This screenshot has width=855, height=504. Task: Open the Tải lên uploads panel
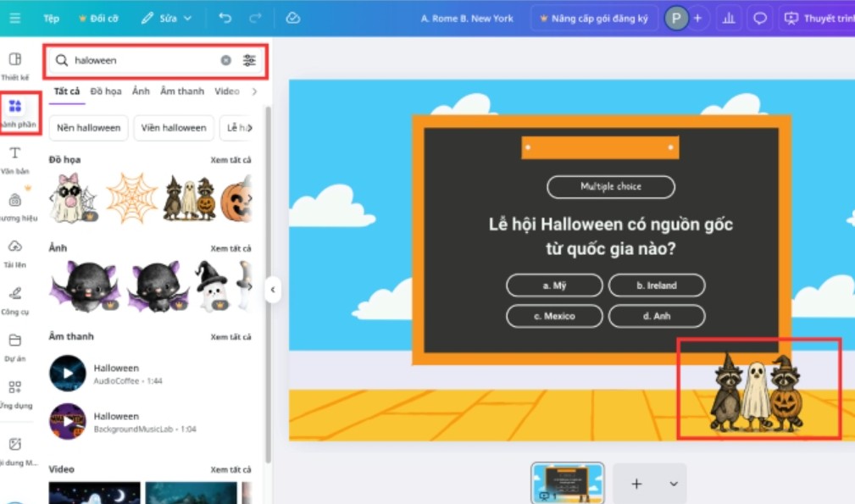[x=14, y=252]
